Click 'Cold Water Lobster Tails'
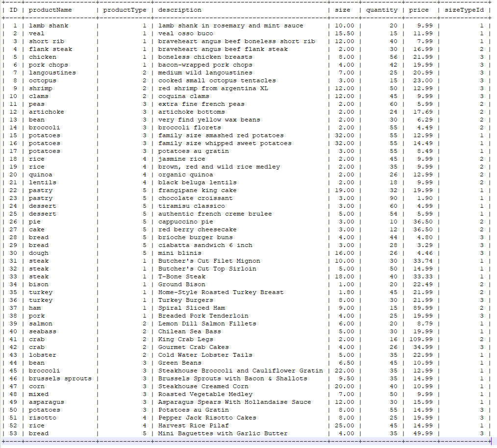The width and height of the screenshot is (497, 448). 205,355
